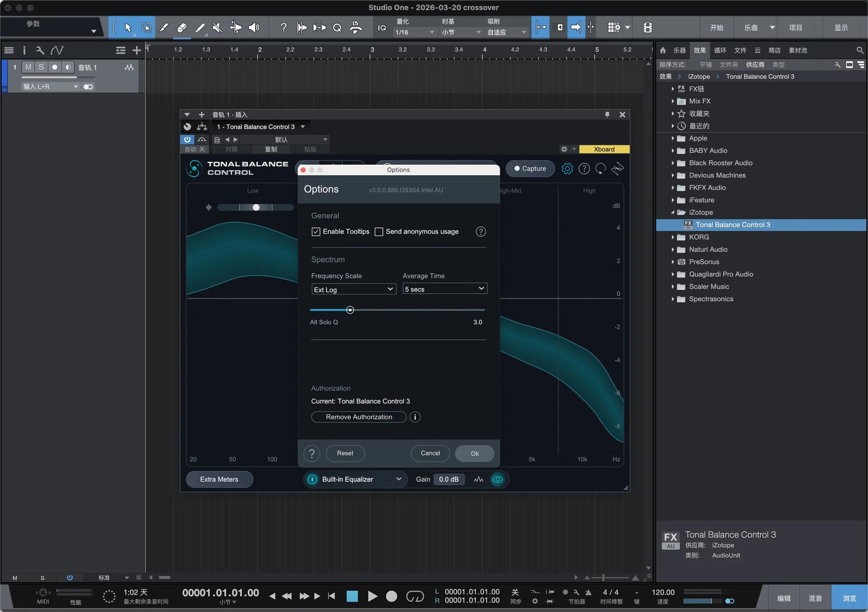Screen dimensions: 868x612
Task: Check Send anonymous usage checkbox
Action: click(379, 232)
